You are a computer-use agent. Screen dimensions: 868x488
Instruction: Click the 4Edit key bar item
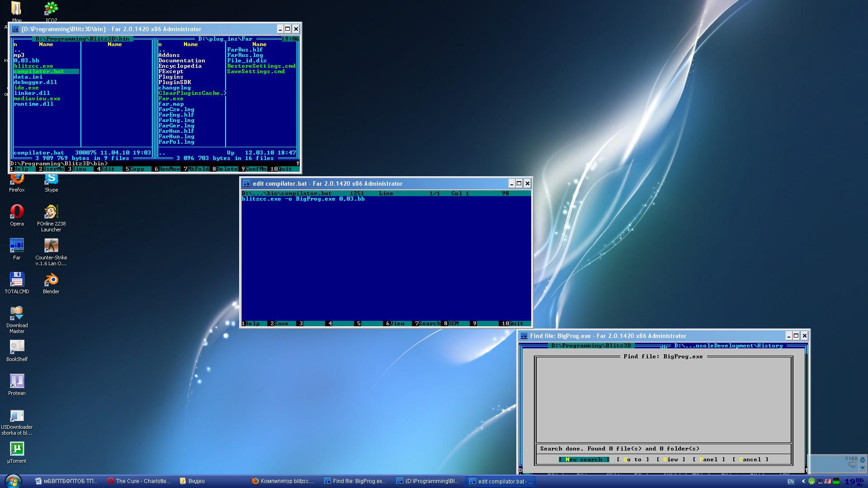[108, 169]
